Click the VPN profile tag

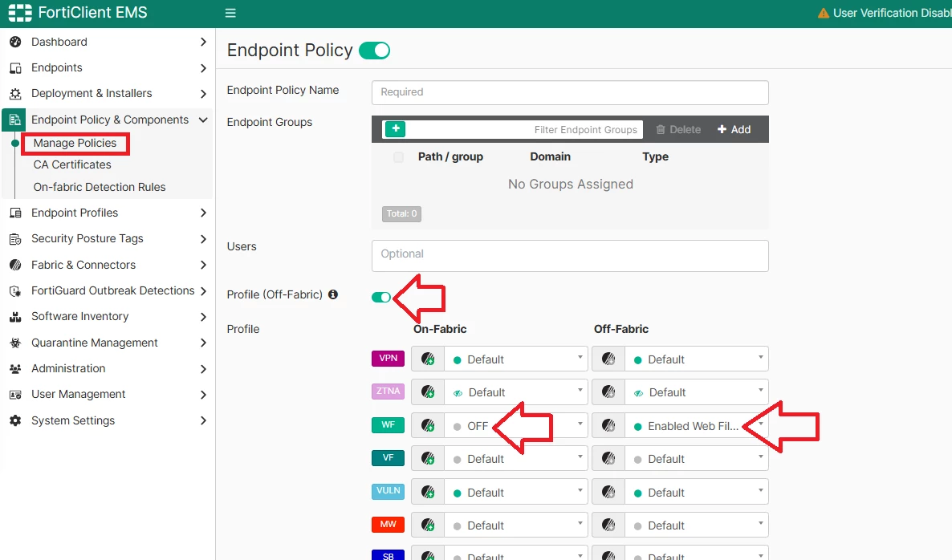pyautogui.click(x=388, y=358)
